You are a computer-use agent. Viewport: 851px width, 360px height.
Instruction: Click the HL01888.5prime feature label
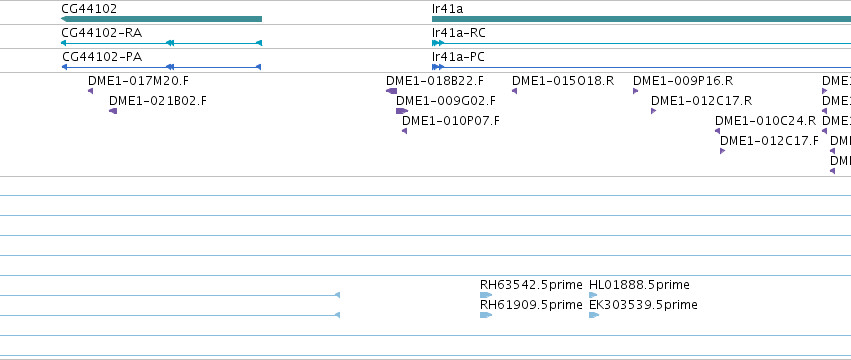[639, 285]
